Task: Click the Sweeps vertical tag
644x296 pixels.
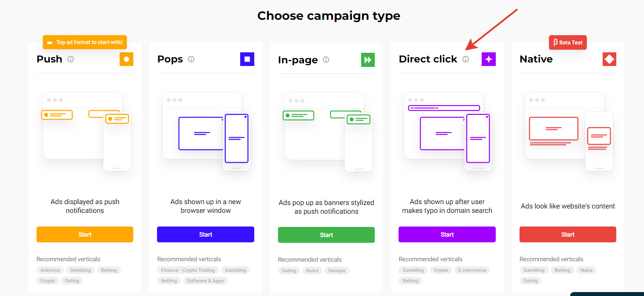Action: (x=337, y=270)
